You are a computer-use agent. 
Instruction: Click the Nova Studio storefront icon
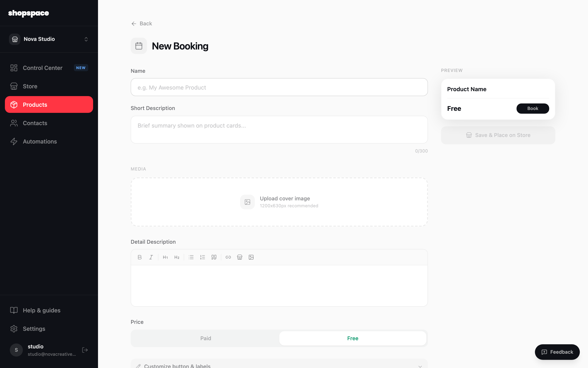15,39
